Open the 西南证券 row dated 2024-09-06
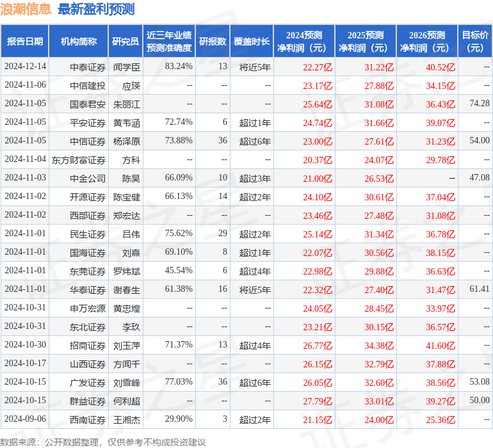This screenshot has height=448, width=493. tap(88, 420)
